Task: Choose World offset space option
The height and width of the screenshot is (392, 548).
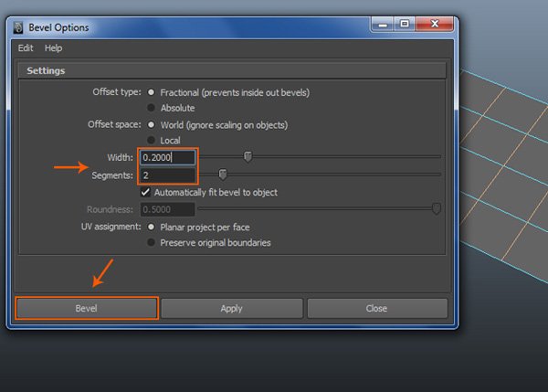Action: [x=151, y=124]
